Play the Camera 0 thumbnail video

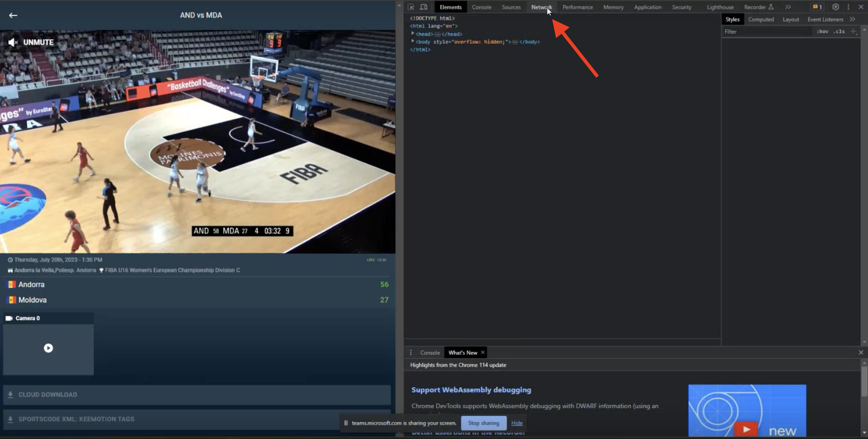[x=48, y=348]
